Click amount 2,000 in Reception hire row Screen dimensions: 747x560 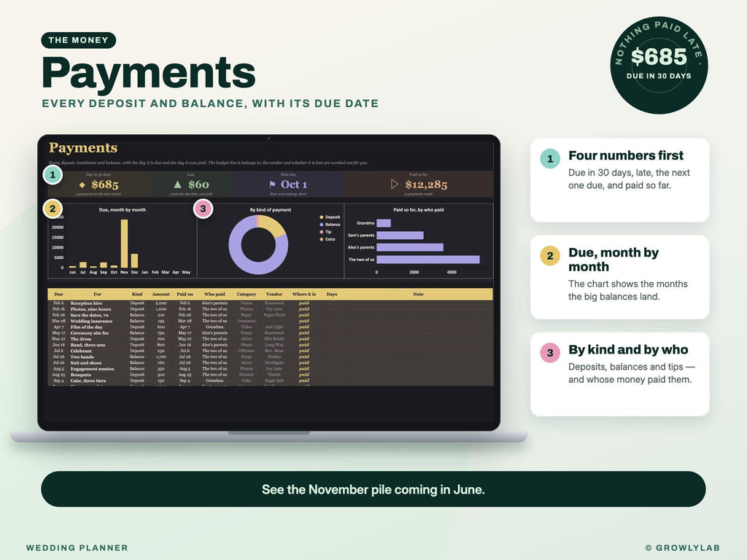pyautogui.click(x=161, y=303)
